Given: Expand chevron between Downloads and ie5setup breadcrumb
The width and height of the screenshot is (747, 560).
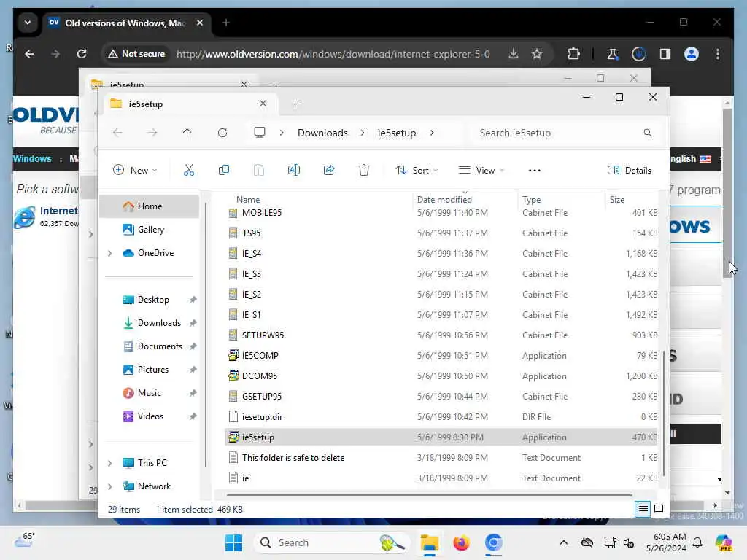Looking at the screenshot, I should click(x=363, y=133).
